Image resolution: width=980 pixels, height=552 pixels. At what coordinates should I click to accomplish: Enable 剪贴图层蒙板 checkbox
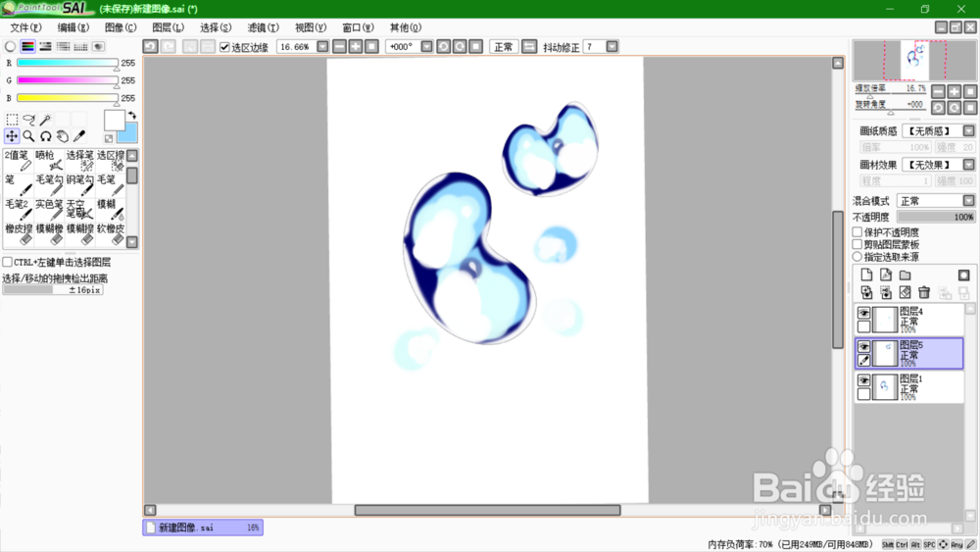(857, 244)
